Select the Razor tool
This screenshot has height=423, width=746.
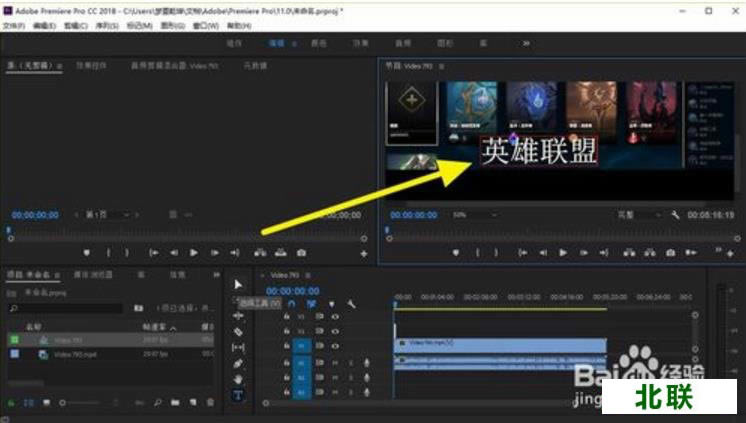tap(238, 330)
